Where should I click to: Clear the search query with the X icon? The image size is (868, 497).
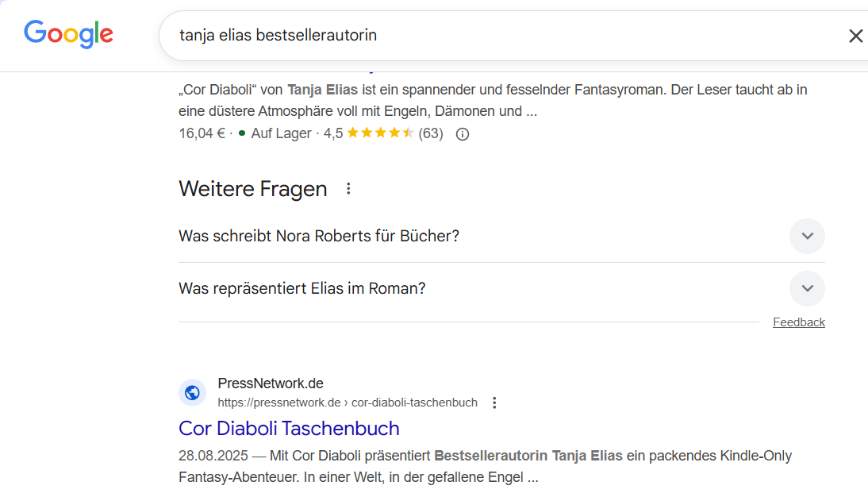tap(855, 36)
